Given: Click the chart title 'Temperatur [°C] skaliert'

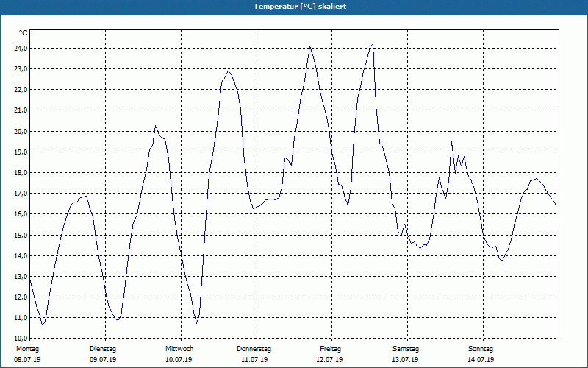Looking at the screenshot, I should [300, 7].
